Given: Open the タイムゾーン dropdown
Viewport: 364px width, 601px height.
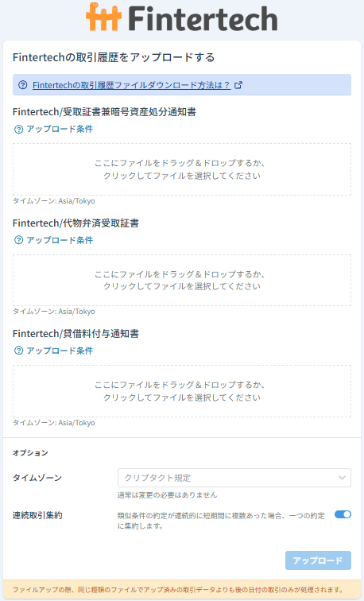Looking at the screenshot, I should click(x=234, y=478).
